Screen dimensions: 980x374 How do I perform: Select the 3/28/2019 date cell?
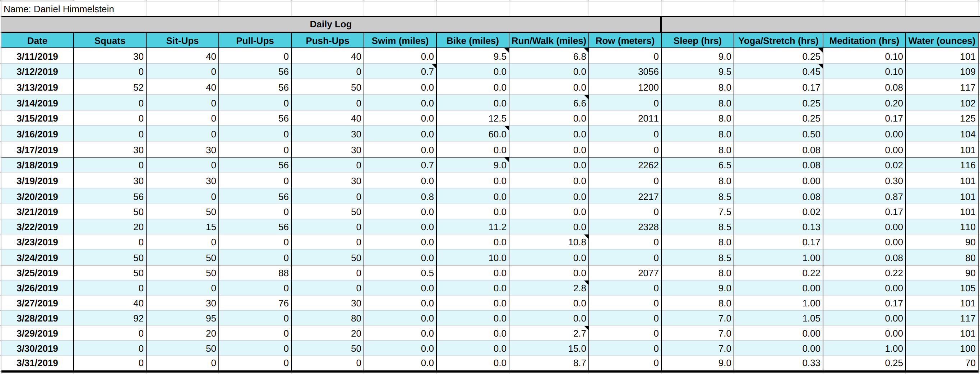click(37, 318)
